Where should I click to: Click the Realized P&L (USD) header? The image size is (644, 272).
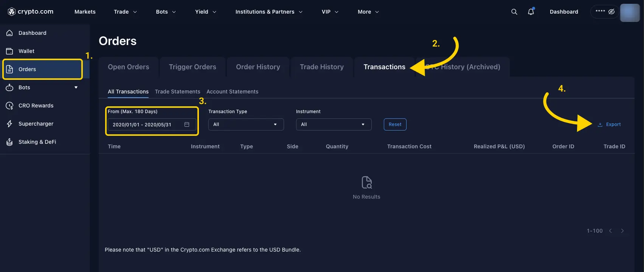click(x=500, y=146)
